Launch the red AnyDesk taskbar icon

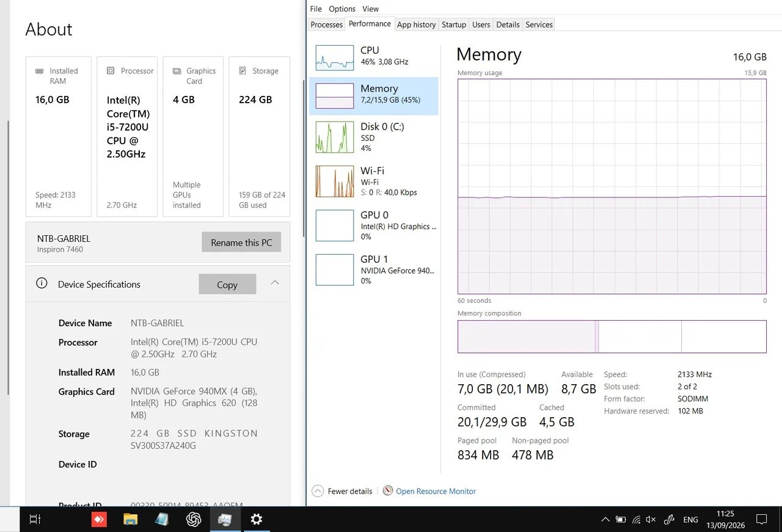coord(99,519)
